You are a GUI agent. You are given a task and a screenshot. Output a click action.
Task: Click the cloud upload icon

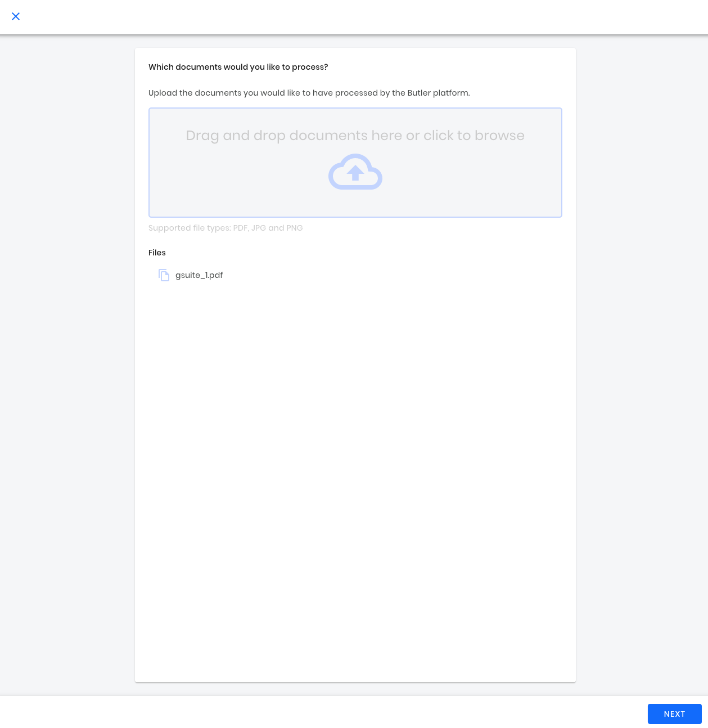point(355,172)
